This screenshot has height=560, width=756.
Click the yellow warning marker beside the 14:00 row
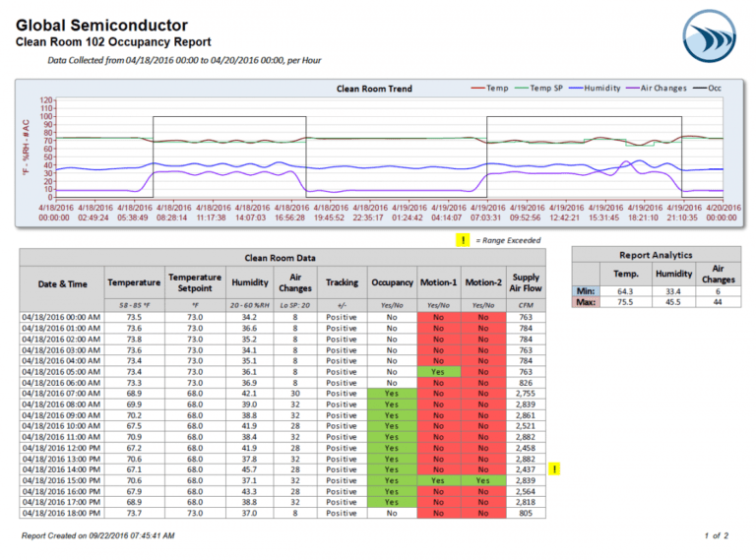point(554,469)
